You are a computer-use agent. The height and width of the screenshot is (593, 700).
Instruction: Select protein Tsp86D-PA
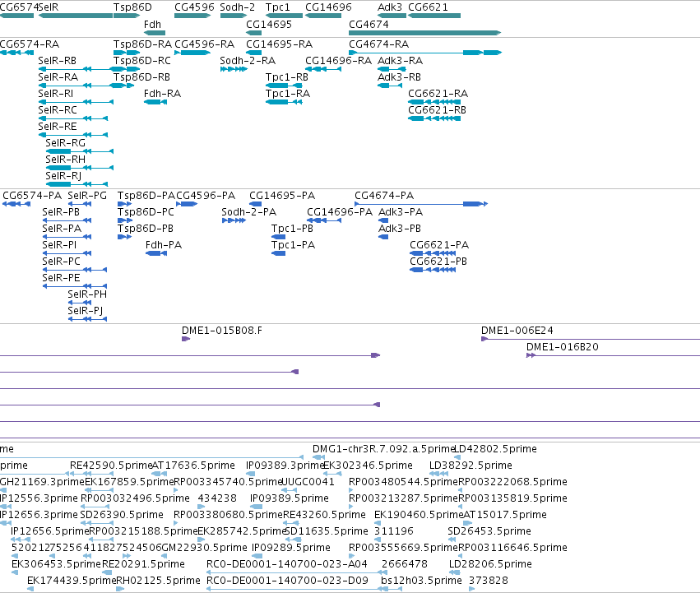[x=124, y=204]
